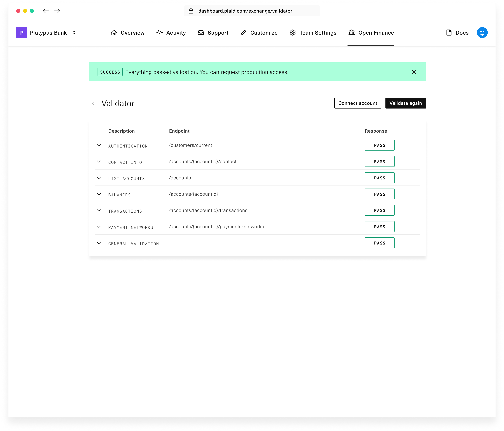Expand the TRANSACTIONS endpoint row
The image size is (504, 431).
click(99, 210)
